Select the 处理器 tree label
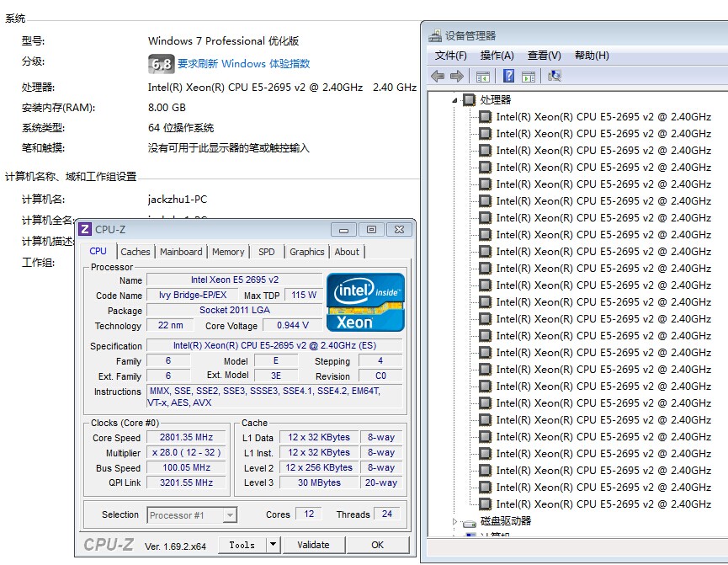This screenshot has height=565, width=728. 496,100
